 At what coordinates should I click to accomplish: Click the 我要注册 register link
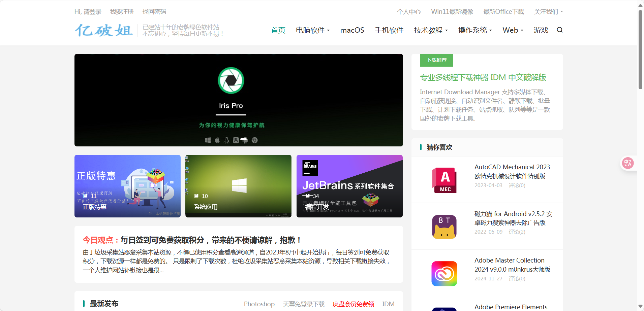pos(122,12)
